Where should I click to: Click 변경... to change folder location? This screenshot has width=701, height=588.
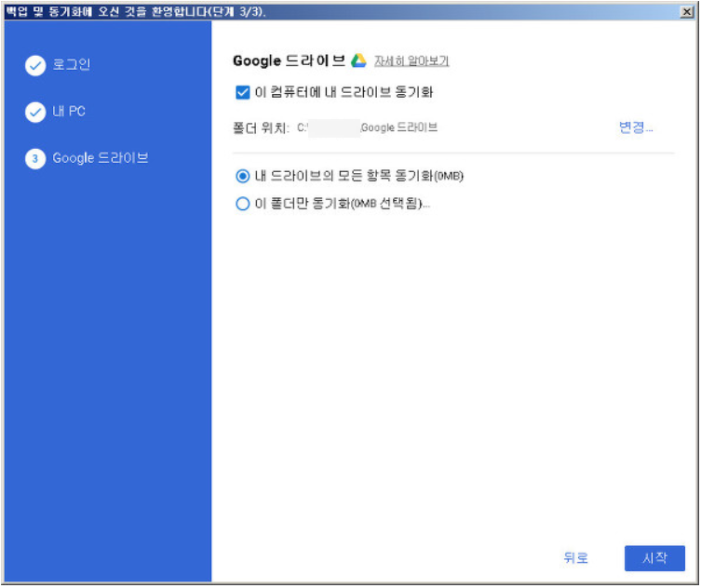(x=636, y=127)
